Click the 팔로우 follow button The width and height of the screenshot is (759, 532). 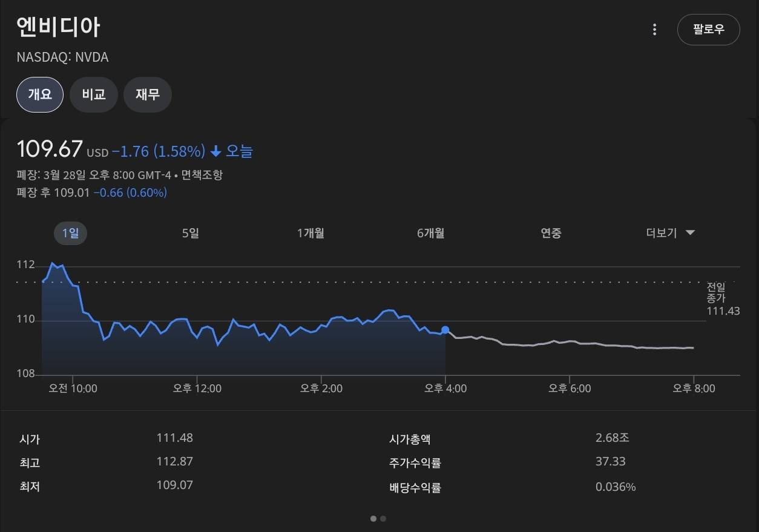[x=708, y=30]
